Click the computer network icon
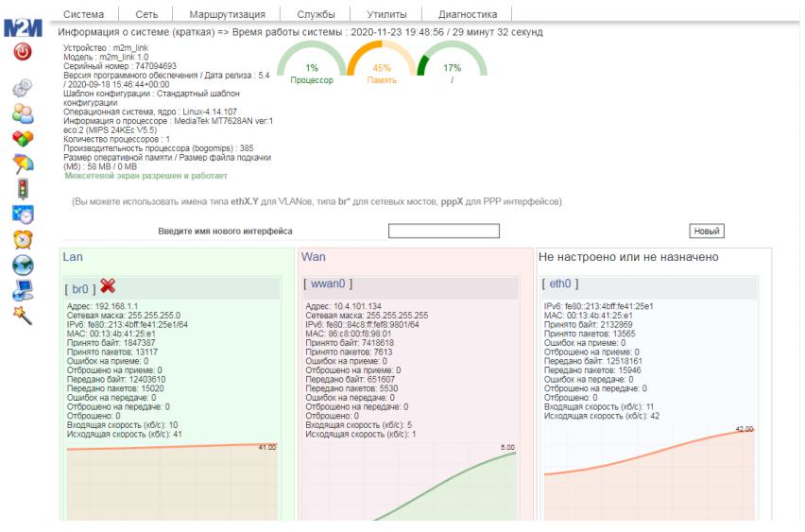Viewport: 805px width, 532px height. point(23,290)
